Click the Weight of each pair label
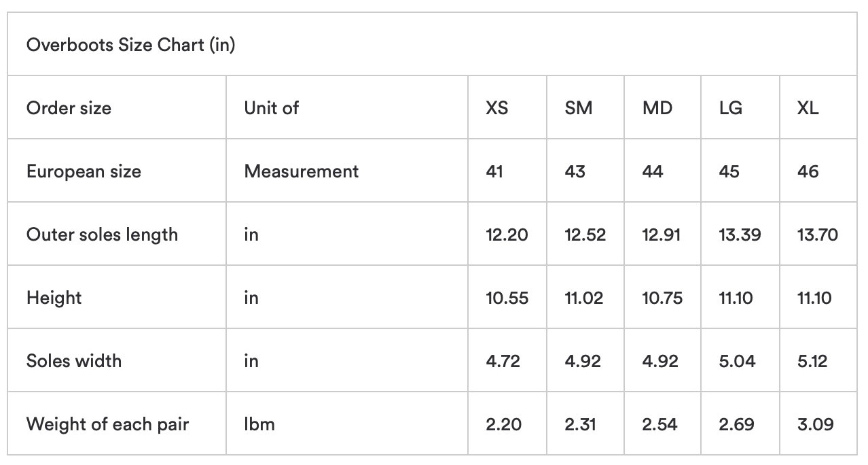This screenshot has height=465, width=868. [x=107, y=424]
